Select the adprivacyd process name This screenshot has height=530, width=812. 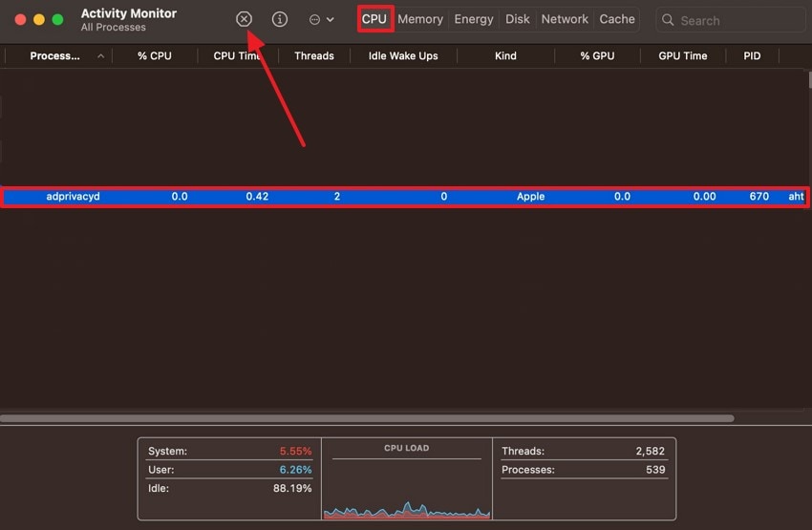(73, 197)
